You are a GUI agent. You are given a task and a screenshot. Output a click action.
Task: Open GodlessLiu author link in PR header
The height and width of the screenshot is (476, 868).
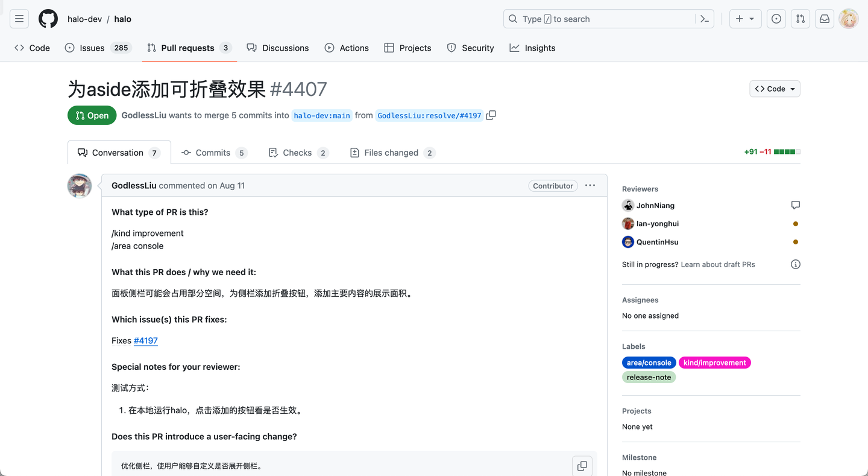pyautogui.click(x=143, y=115)
